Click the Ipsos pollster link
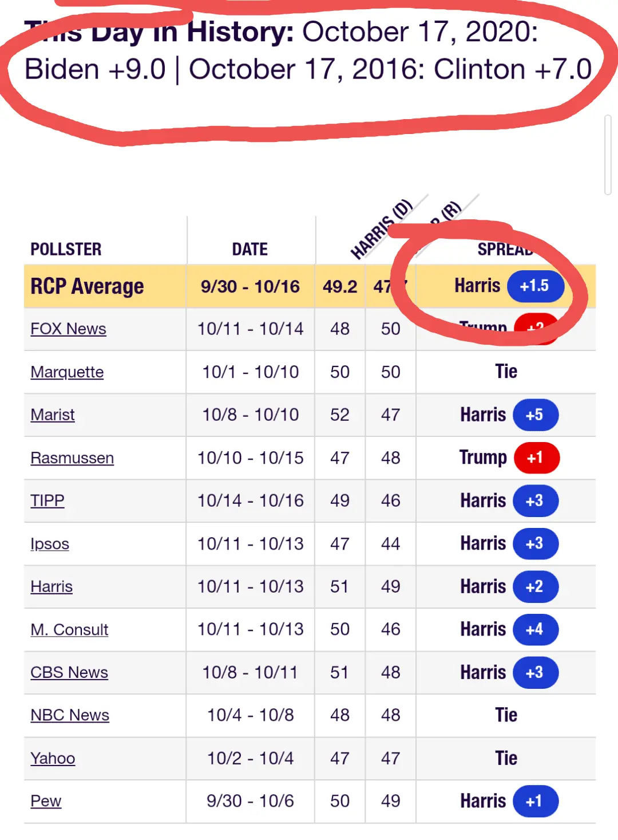Screen dimensions: 618x840 [50, 544]
